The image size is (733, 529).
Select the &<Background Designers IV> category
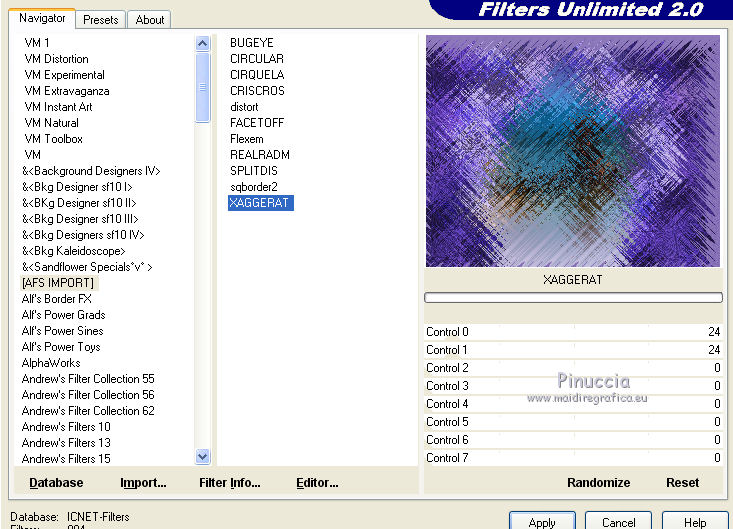coord(91,171)
